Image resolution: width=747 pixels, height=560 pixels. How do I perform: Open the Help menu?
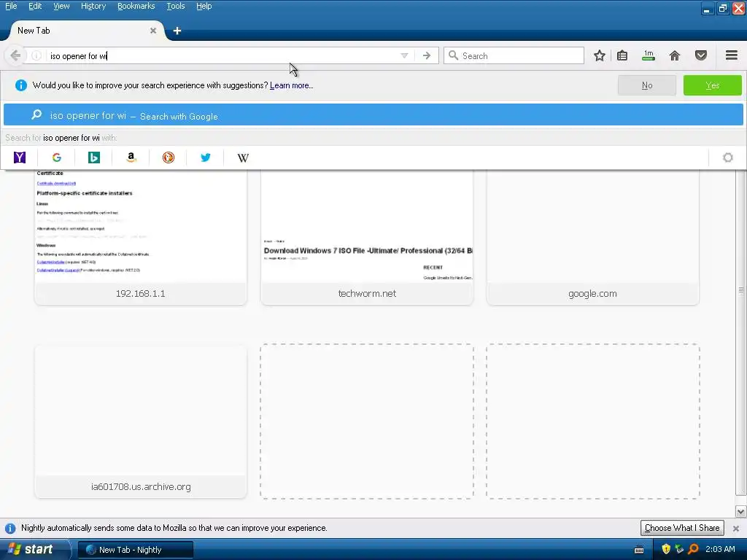(204, 6)
